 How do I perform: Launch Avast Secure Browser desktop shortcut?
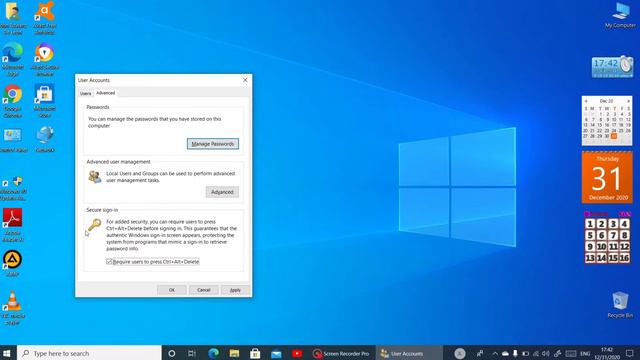[44, 59]
